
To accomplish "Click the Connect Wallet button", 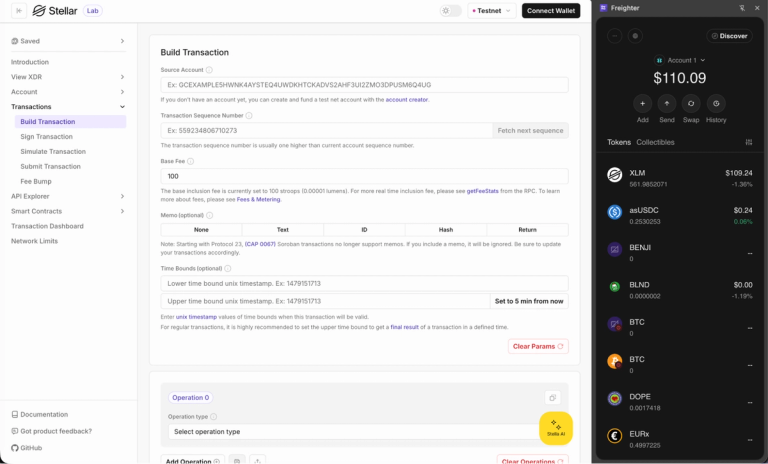I will point(551,11).
